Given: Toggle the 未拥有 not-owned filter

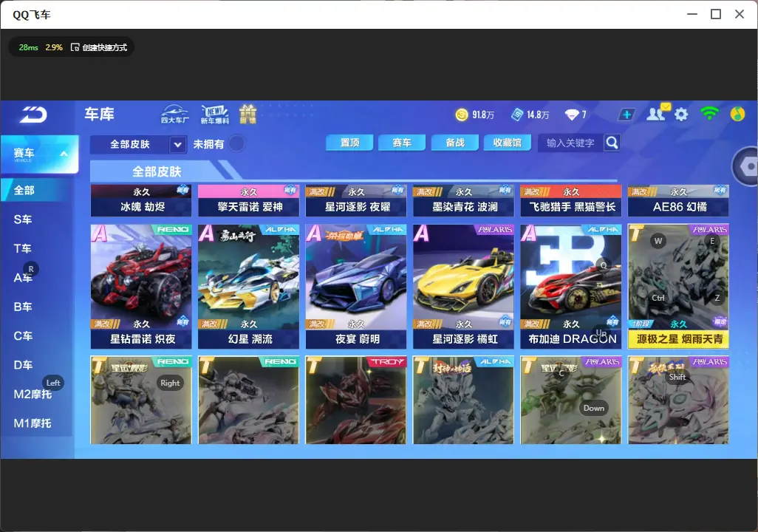Looking at the screenshot, I should [x=236, y=143].
